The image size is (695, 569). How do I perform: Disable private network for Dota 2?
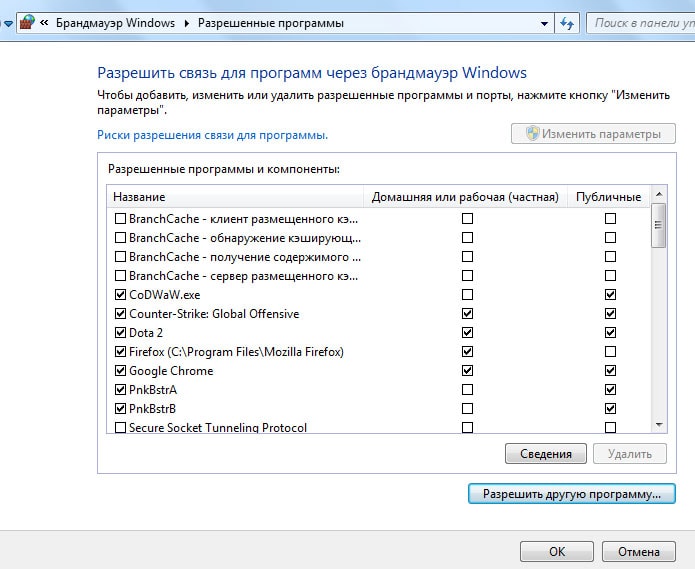click(467, 332)
